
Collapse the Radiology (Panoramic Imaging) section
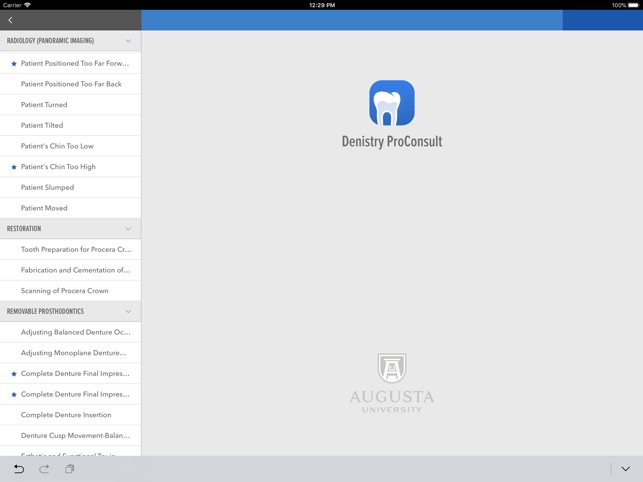click(x=128, y=41)
